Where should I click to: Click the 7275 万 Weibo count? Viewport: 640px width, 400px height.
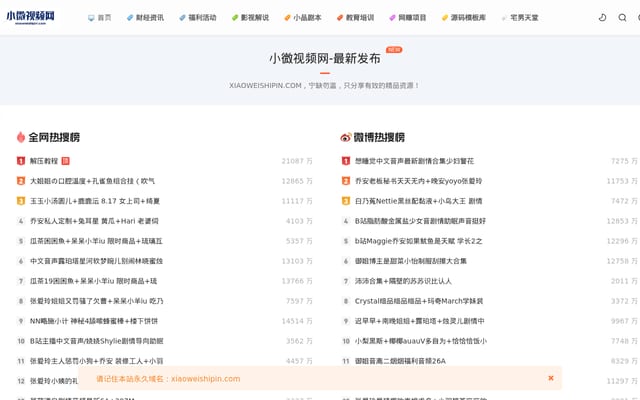click(x=624, y=161)
